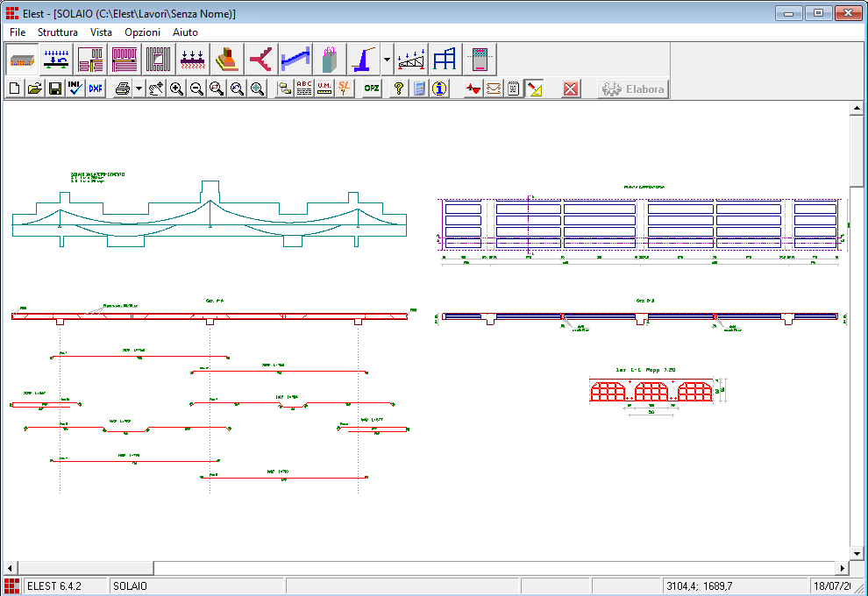Click the red X cancel button in toolbar
868x596 pixels.
(571, 89)
